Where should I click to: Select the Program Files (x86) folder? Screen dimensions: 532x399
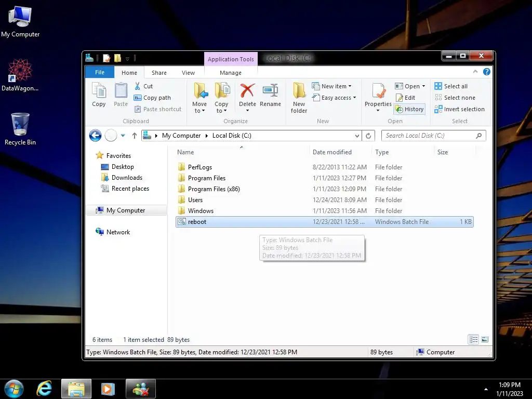tap(324, 189)
